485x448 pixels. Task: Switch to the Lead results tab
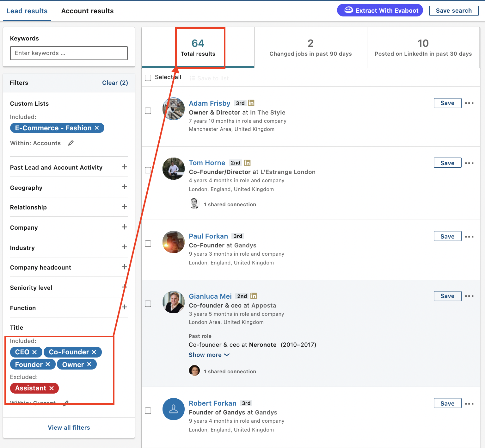point(27,11)
